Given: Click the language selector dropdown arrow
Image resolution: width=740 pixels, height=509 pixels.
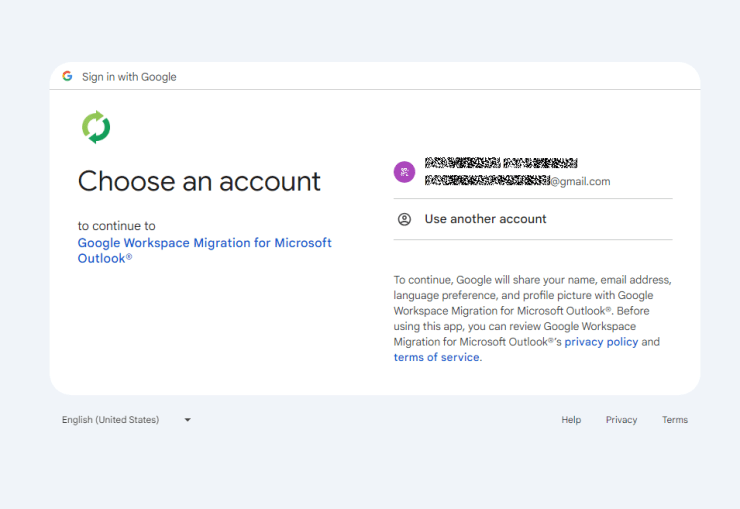Looking at the screenshot, I should 187,419.
